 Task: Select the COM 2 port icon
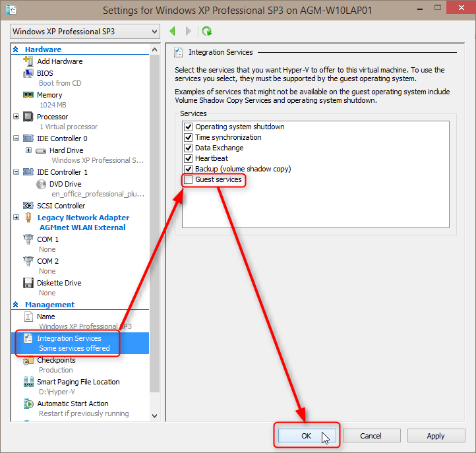(28, 261)
